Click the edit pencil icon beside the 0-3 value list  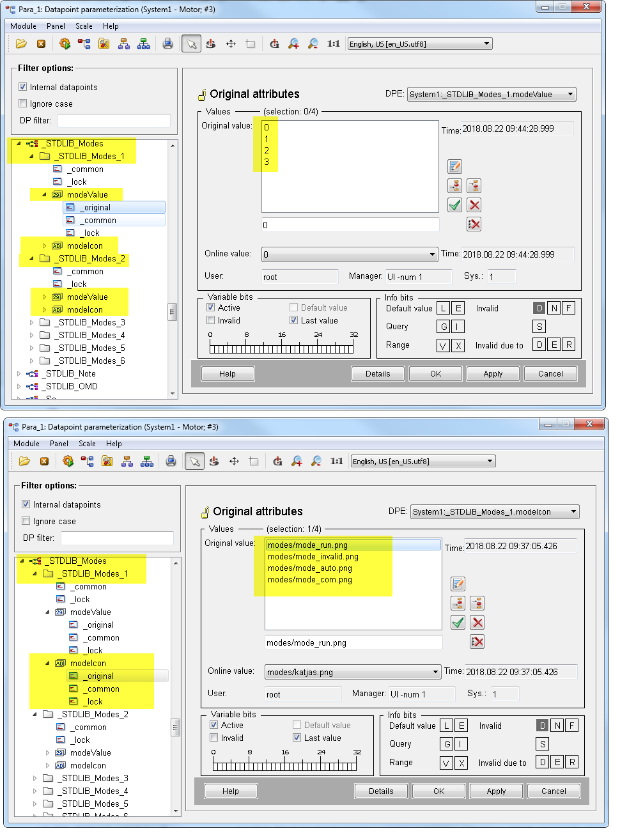click(x=454, y=167)
